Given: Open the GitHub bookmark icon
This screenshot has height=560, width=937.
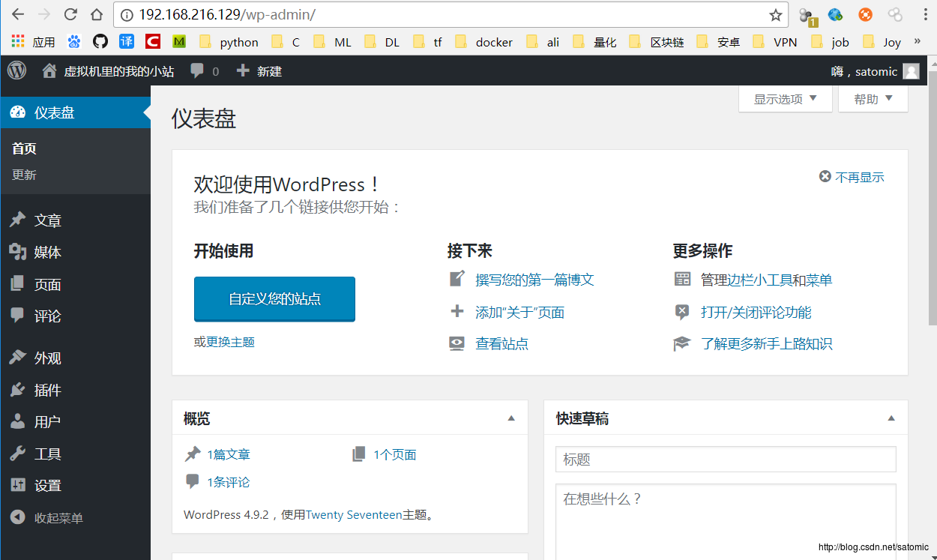Looking at the screenshot, I should click(x=100, y=42).
